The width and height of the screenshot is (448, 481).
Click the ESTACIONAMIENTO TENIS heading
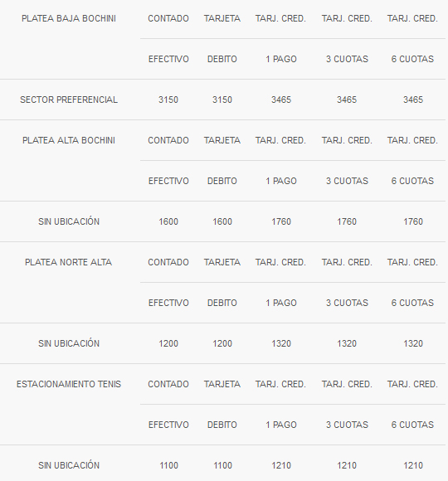point(69,384)
